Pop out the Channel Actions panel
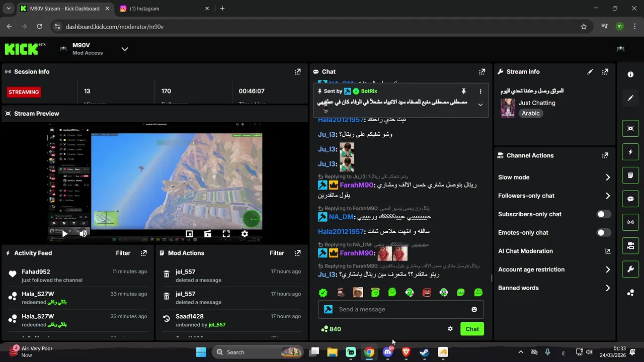This screenshot has width=644, height=362. click(605, 156)
